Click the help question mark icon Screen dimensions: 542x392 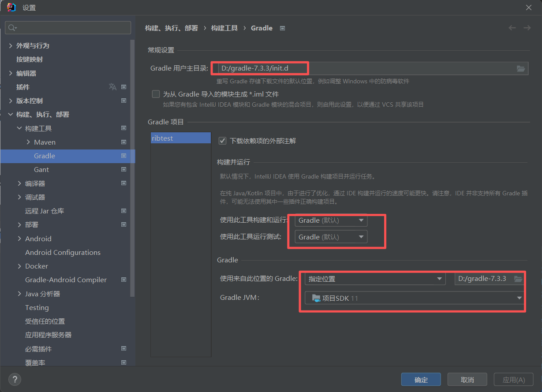(x=15, y=379)
